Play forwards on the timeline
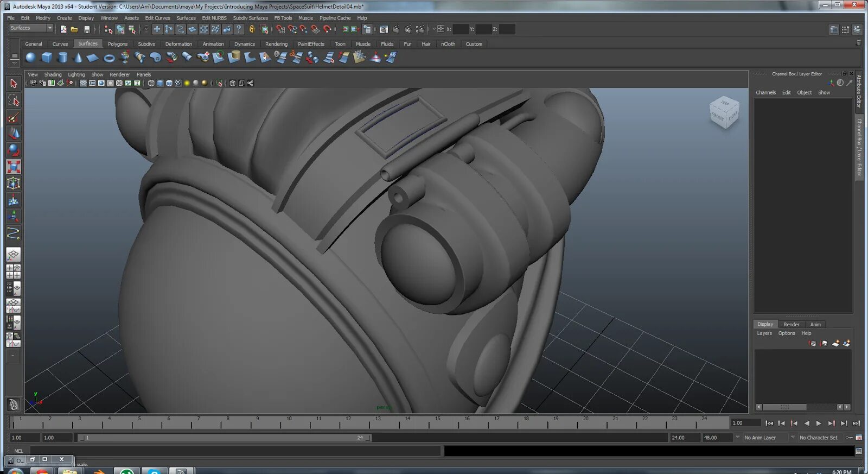This screenshot has height=474, width=868. tap(819, 423)
